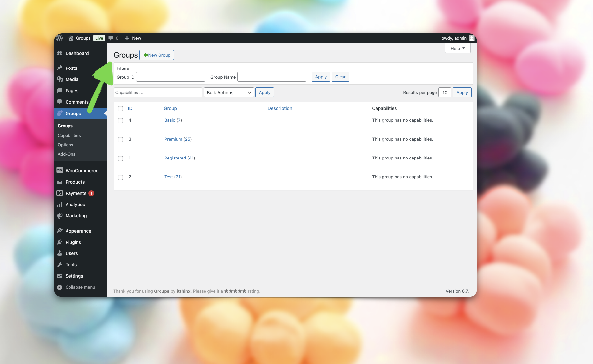This screenshot has height=364, width=593.
Task: Select Capabilities from the Groups submenu
Action: [69, 135]
